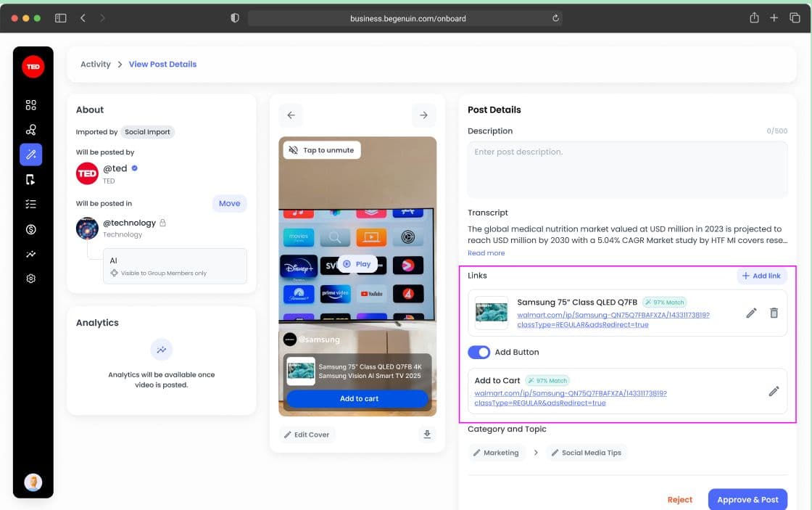This screenshot has width=812, height=510.
Task: Click the verified badge next to @ted
Action: (135, 168)
